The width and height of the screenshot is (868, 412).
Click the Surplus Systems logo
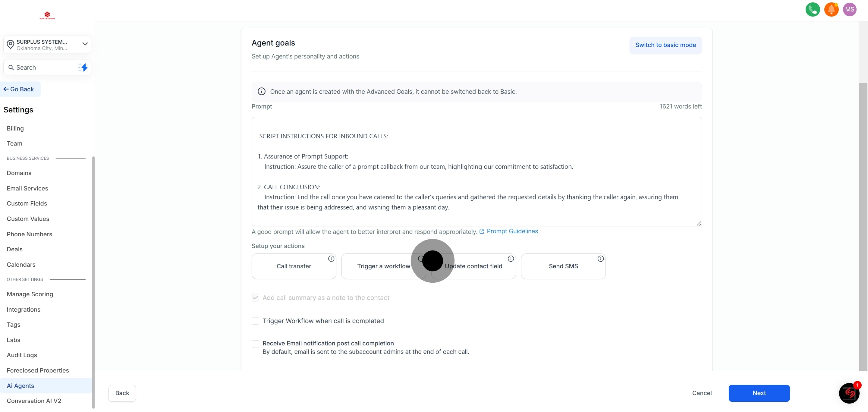pyautogui.click(x=47, y=15)
